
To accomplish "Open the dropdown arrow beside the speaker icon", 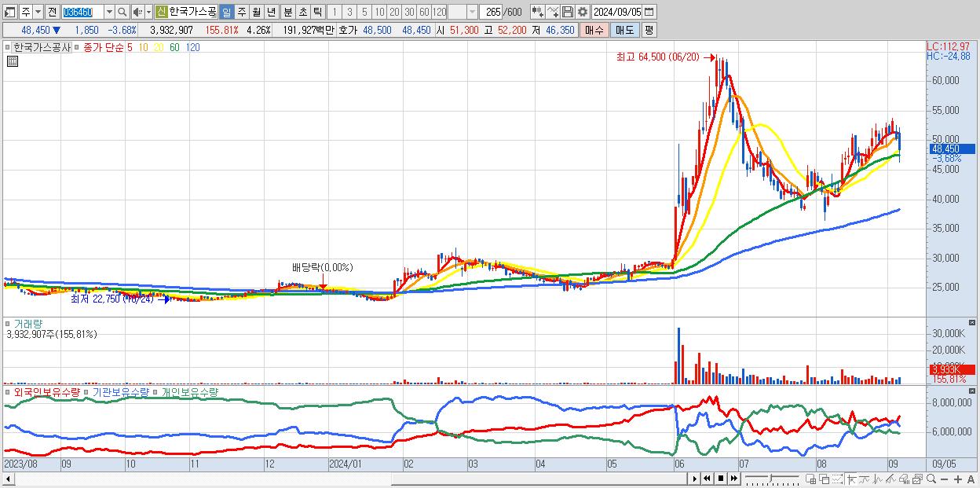I will pyautogui.click(x=148, y=12).
